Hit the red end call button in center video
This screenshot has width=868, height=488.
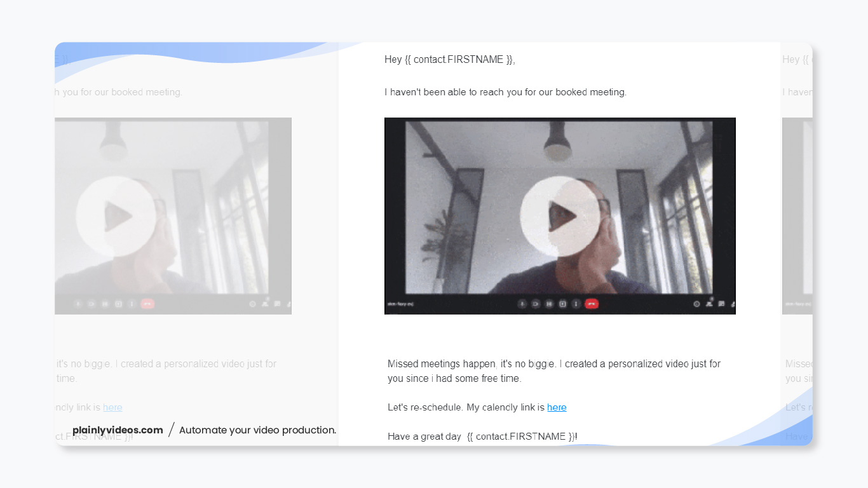(x=592, y=304)
